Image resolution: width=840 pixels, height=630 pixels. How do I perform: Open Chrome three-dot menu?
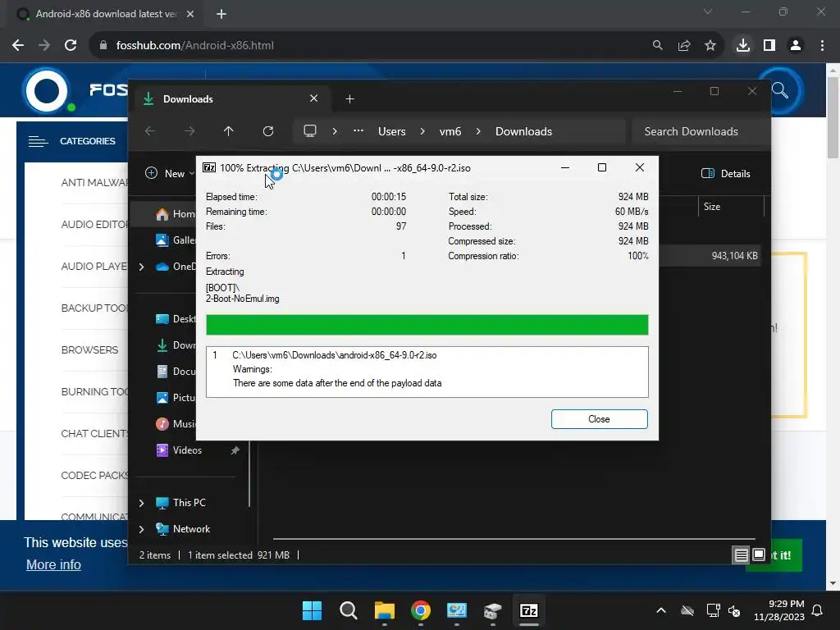(822, 46)
